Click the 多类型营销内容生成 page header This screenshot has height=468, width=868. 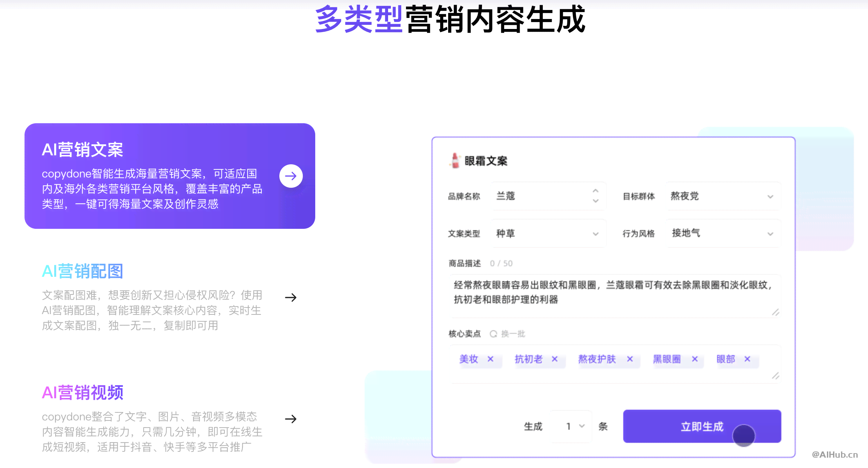pos(433,22)
